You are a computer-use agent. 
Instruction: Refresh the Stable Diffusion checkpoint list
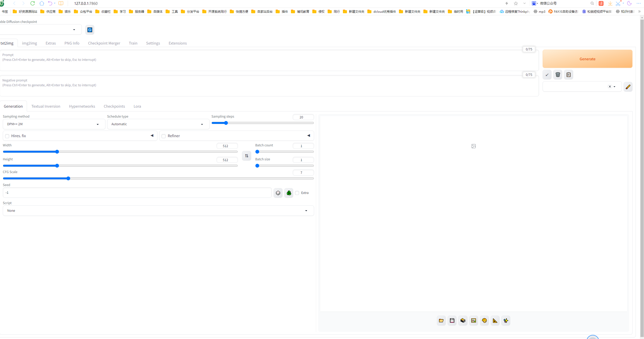90,30
